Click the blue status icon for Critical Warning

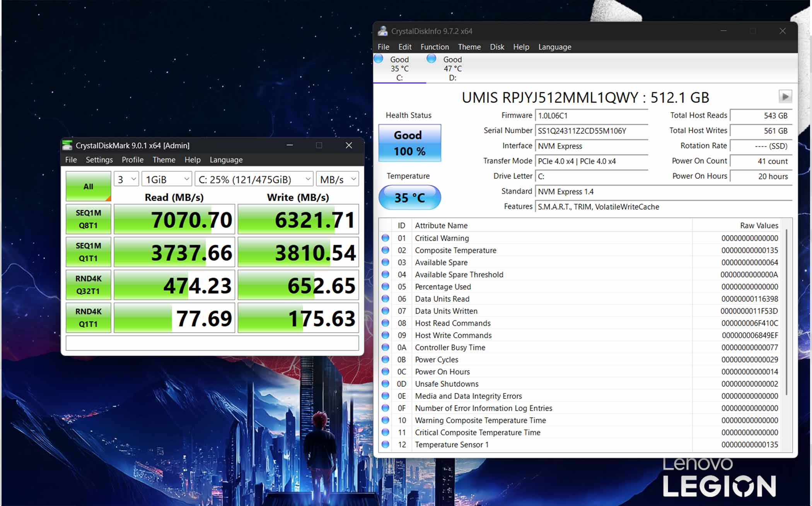coord(386,238)
